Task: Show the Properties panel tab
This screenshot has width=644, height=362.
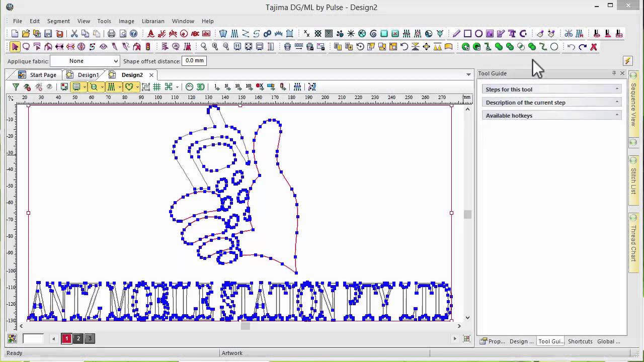Action: point(492,341)
